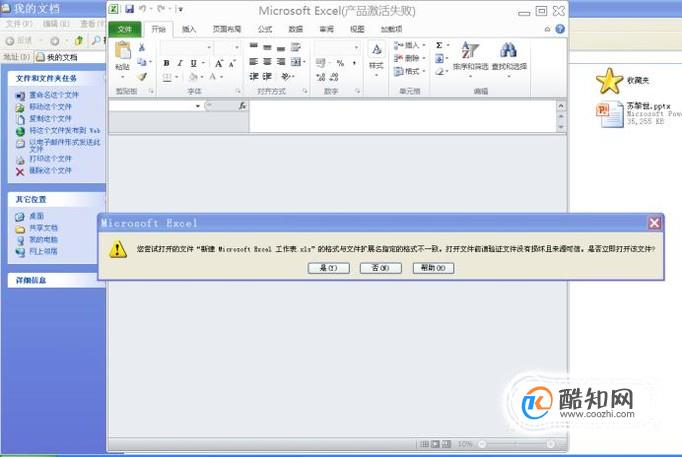The width and height of the screenshot is (682, 457).
Task: Click the Save icon in Excel's quick access toolbar
Action: coord(129,9)
